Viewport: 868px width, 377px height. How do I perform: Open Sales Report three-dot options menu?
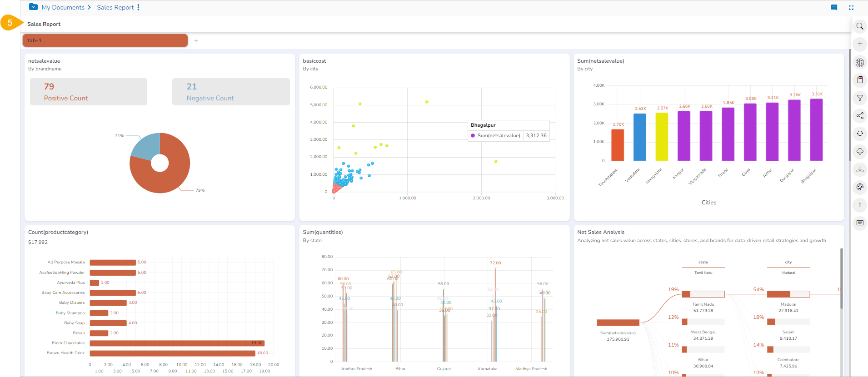pos(138,7)
